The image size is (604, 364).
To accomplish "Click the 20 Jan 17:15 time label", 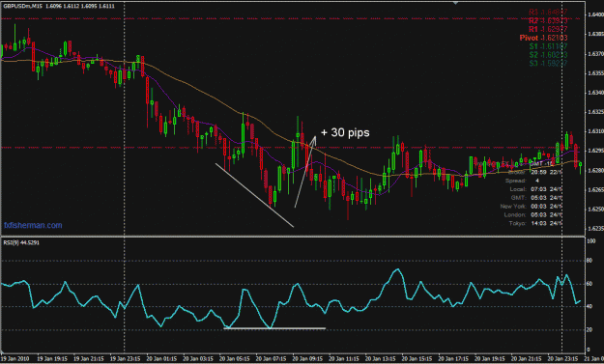I will pyautogui.click(x=454, y=358).
